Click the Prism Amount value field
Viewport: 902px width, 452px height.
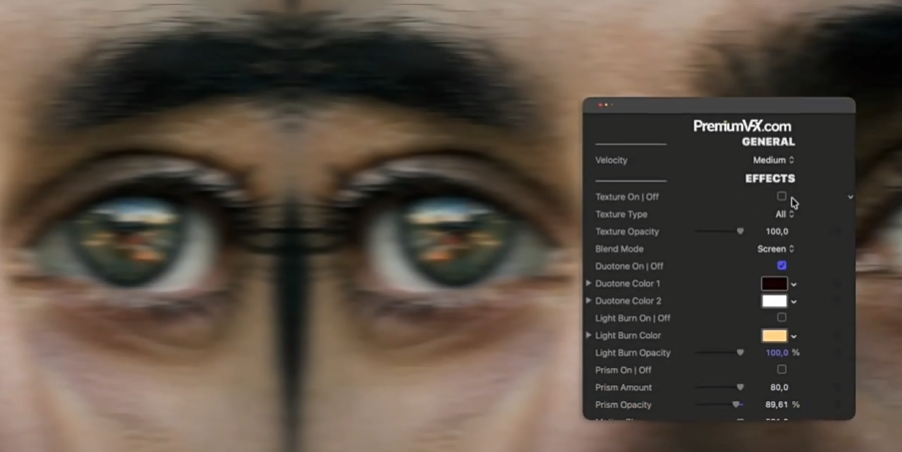pos(777,388)
